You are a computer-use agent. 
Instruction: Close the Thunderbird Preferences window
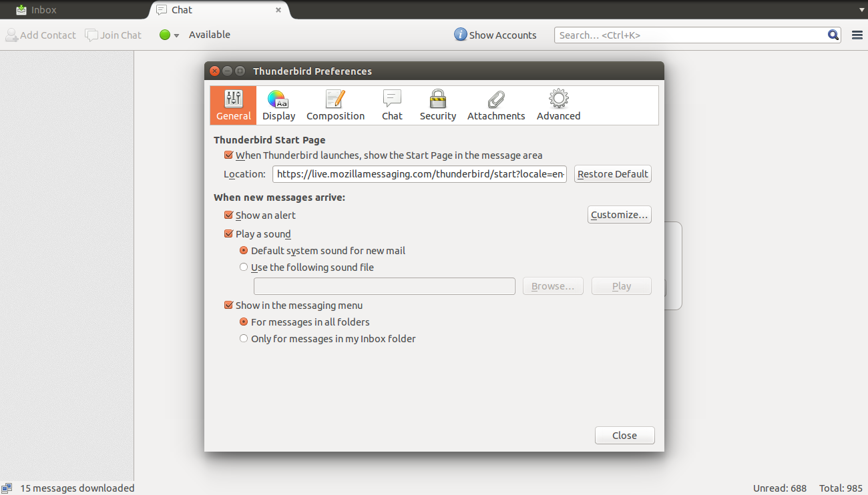(x=214, y=71)
